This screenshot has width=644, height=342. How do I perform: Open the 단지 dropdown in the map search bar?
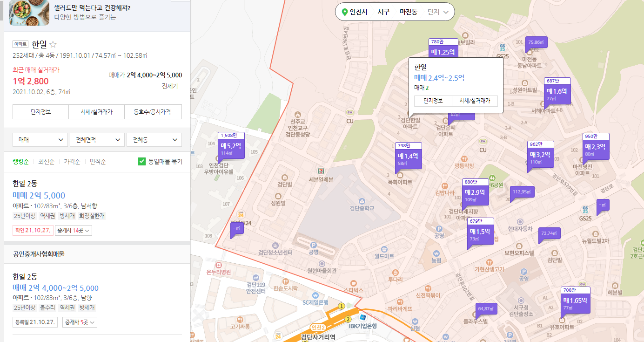437,12
